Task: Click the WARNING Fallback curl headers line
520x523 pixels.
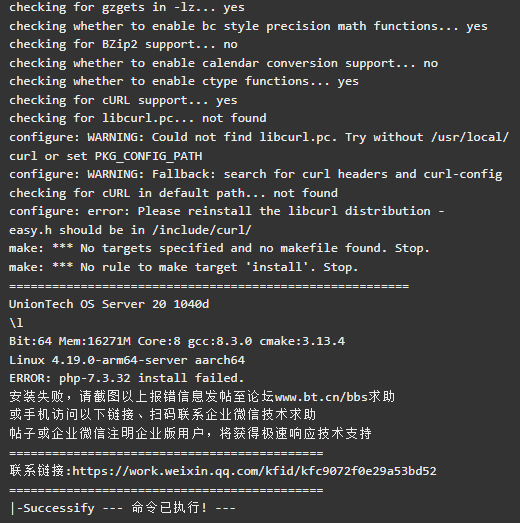Action: (255, 174)
